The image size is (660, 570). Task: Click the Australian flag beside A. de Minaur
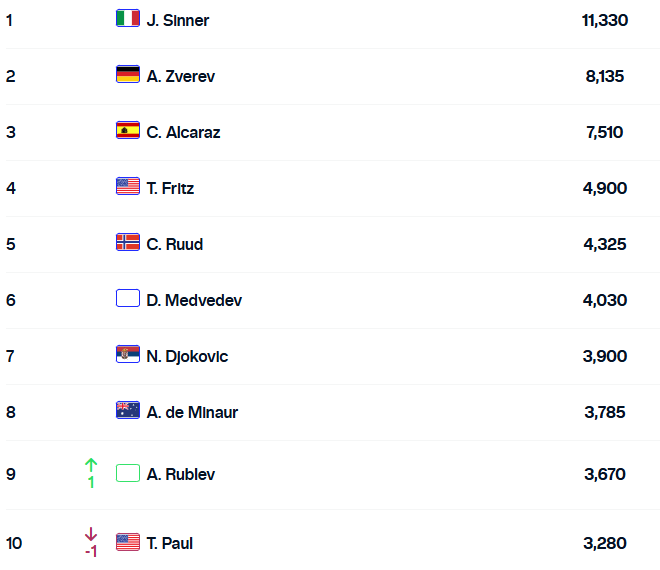pos(127,411)
